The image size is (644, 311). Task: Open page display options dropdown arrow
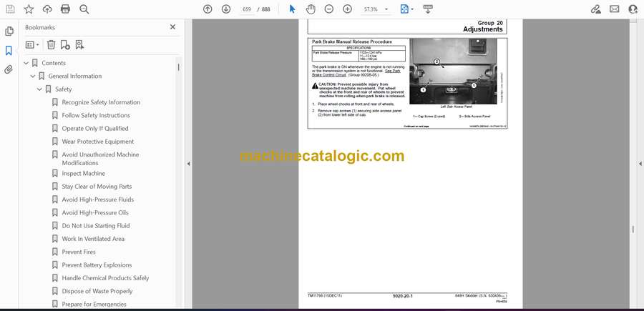[x=412, y=9]
